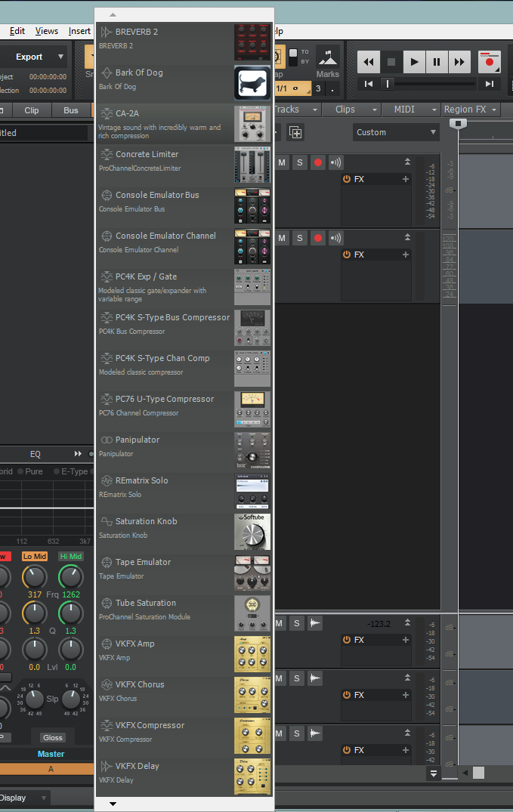Open the Edit menu
This screenshot has width=513, height=812.
tap(17, 31)
